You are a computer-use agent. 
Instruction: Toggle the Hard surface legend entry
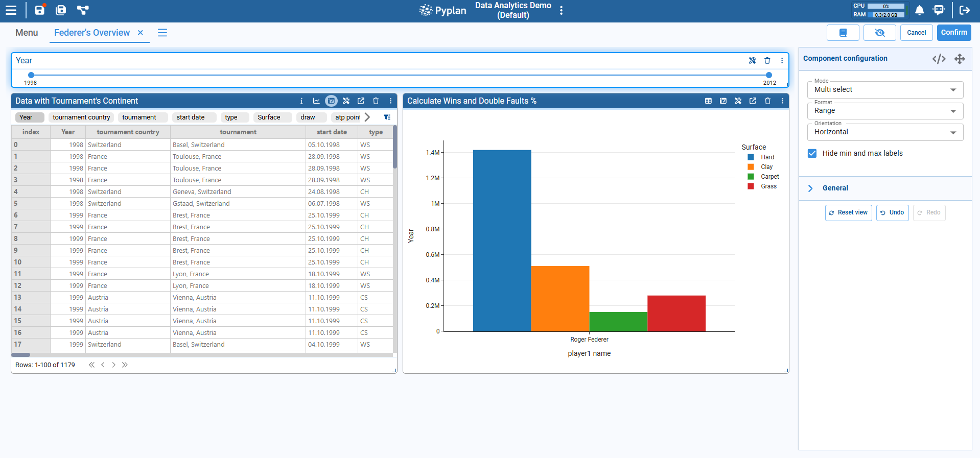click(766, 157)
